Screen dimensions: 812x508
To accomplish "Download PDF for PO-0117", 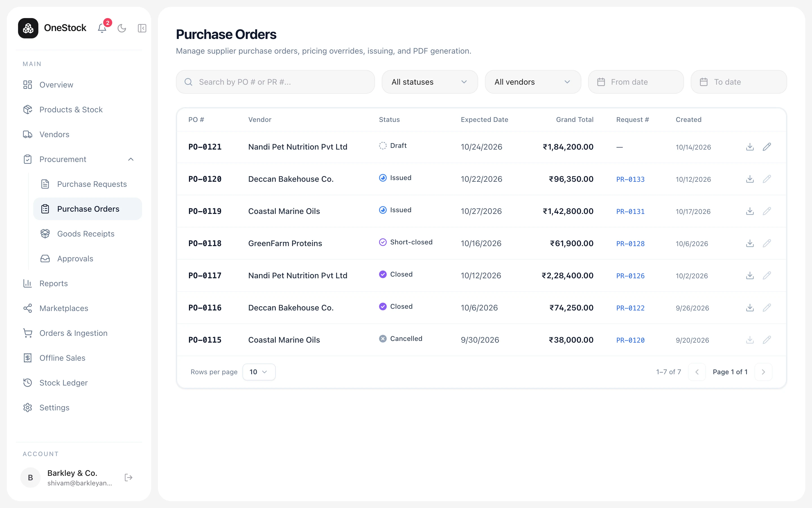I will click(x=750, y=275).
